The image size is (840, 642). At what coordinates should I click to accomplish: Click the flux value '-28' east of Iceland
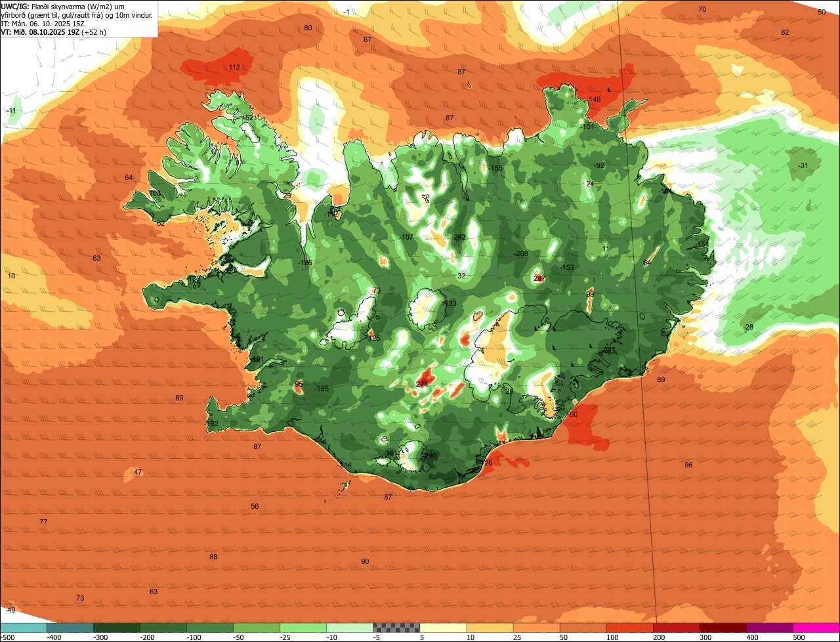(748, 328)
